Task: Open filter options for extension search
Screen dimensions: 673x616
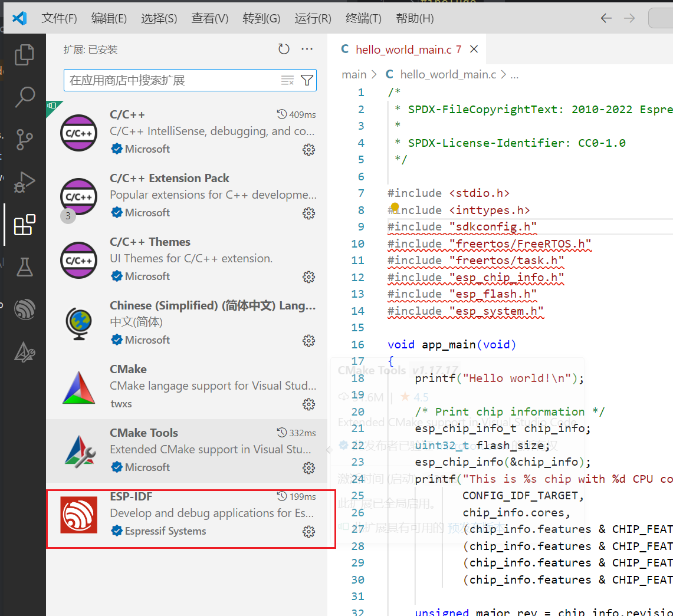Action: point(307,80)
